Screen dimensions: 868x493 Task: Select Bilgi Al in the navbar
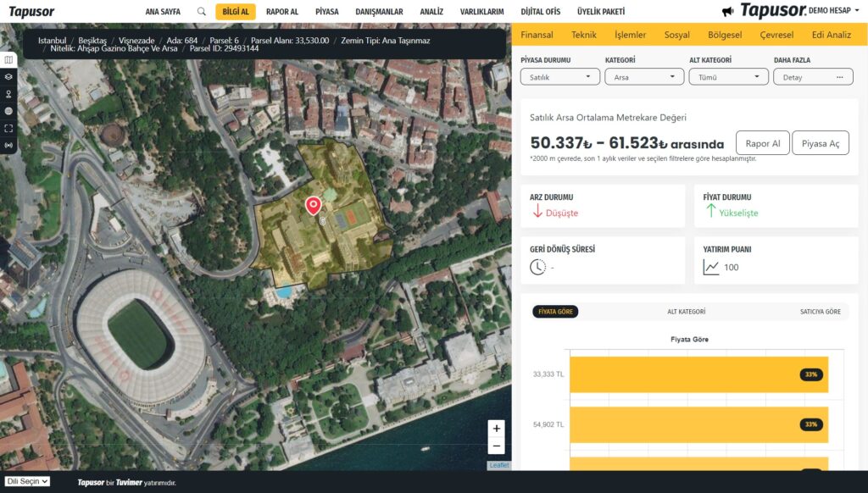pos(236,12)
